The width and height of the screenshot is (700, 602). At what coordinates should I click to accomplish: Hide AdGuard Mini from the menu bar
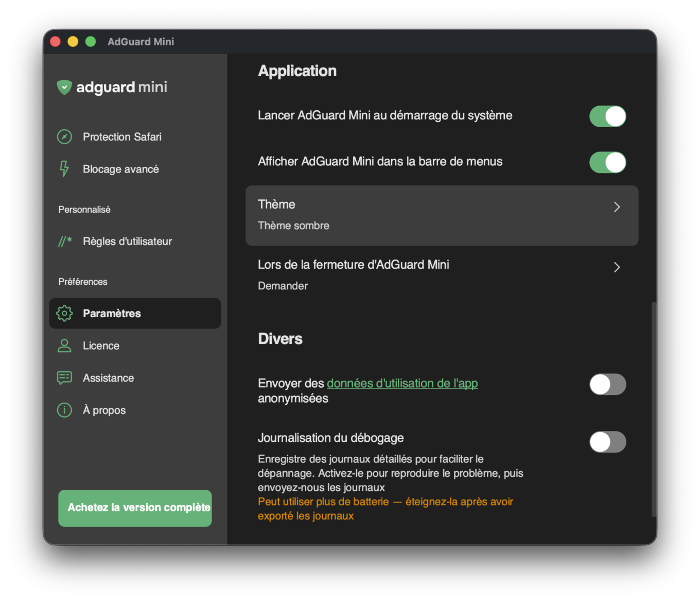click(607, 162)
